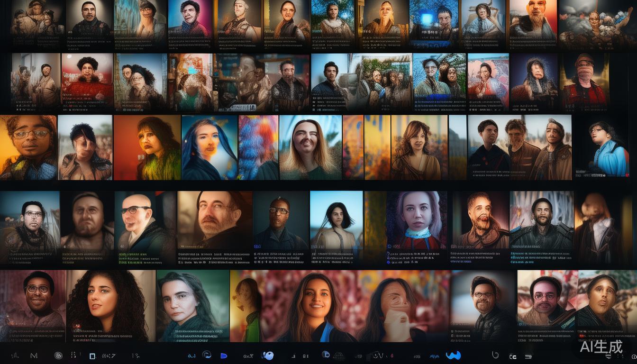Open the blonde long-haired woman portrait
637x364 pixels.
(310, 147)
